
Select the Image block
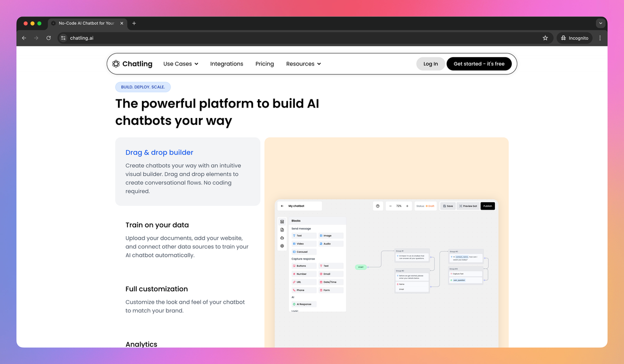(x=331, y=236)
